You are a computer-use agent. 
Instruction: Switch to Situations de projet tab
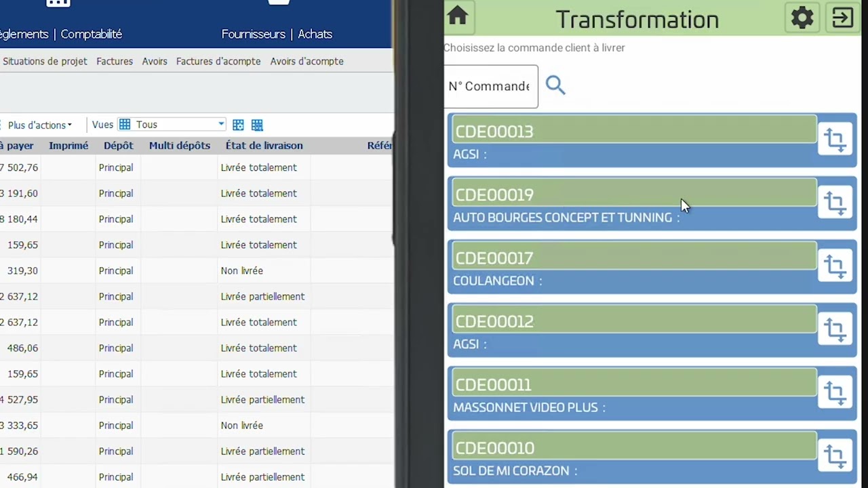(45, 61)
